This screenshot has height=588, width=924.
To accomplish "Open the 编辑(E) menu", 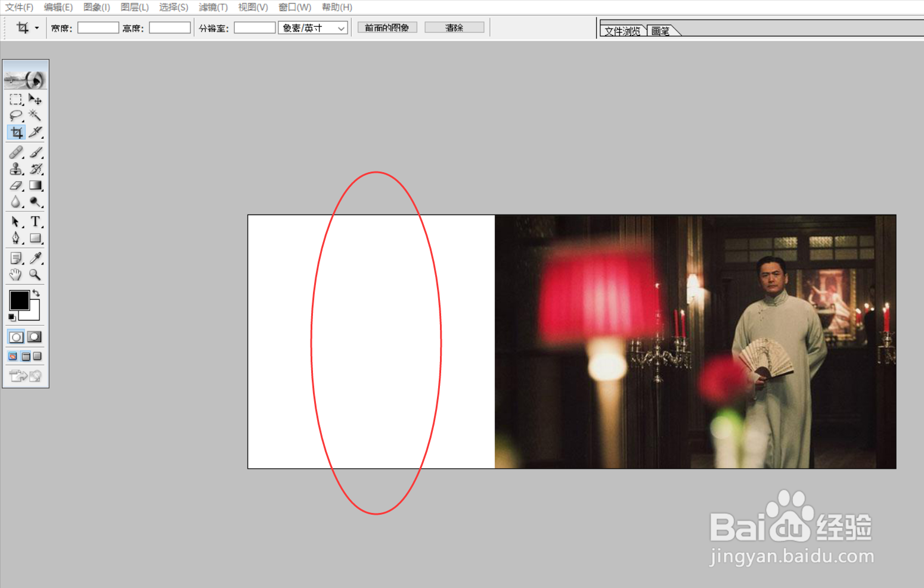I will coord(58,7).
